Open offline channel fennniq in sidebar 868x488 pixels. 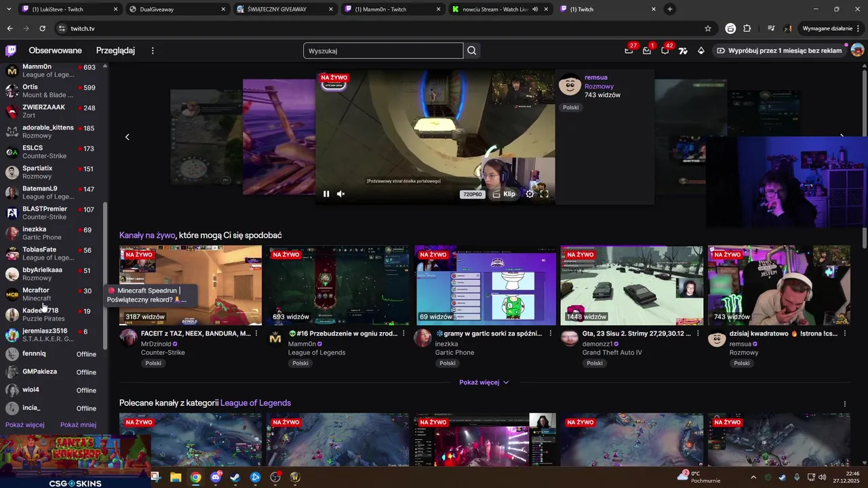coord(53,354)
